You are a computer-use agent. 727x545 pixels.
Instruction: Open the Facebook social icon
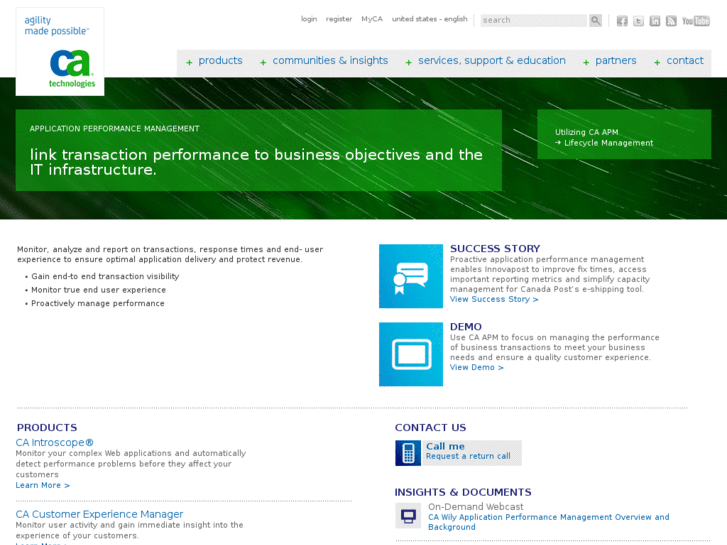(622, 21)
